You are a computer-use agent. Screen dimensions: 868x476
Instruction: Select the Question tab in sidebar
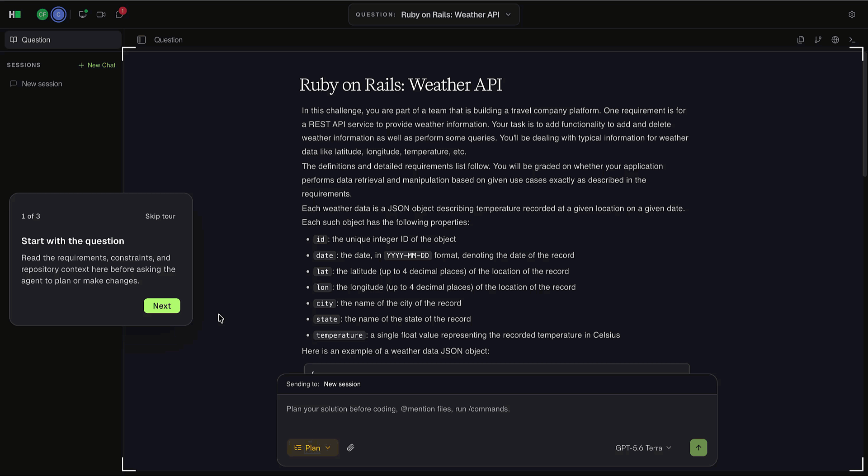(x=63, y=40)
